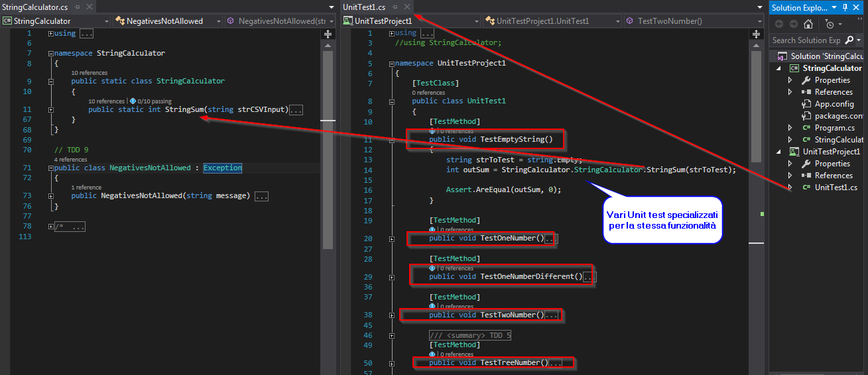Open the left document list dropdown arrow
The width and height of the screenshot is (868, 375).
tap(333, 7)
